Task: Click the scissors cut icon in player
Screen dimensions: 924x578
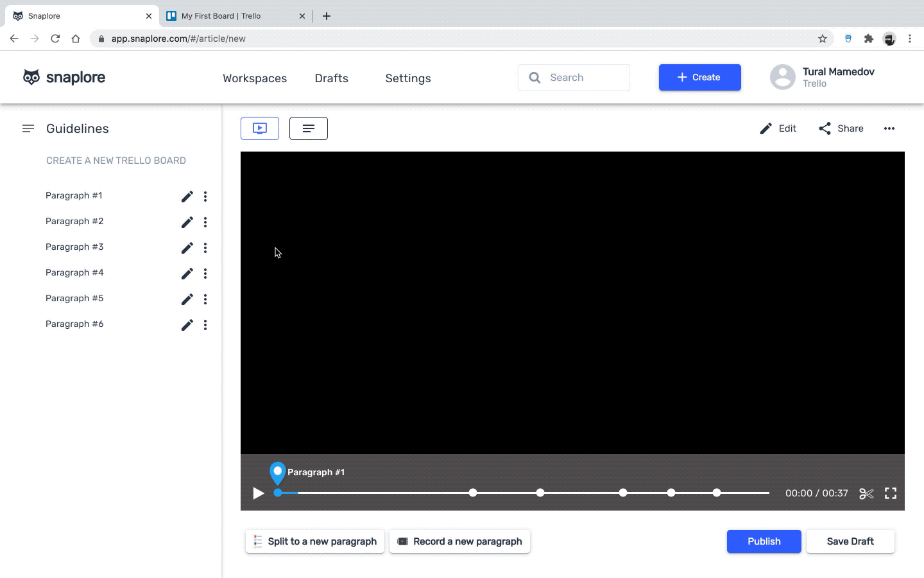Action: point(866,493)
